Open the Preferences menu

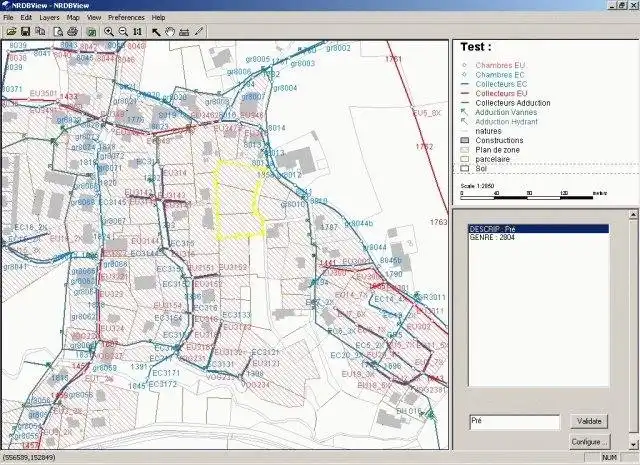pyautogui.click(x=126, y=18)
